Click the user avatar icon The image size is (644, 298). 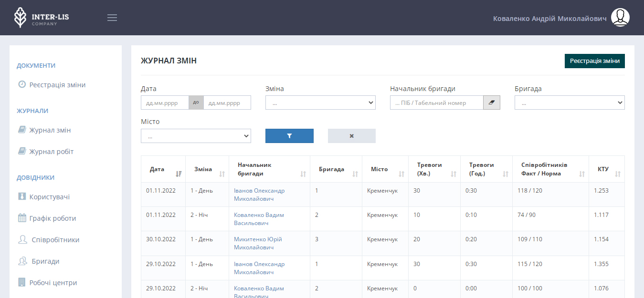[x=620, y=18]
